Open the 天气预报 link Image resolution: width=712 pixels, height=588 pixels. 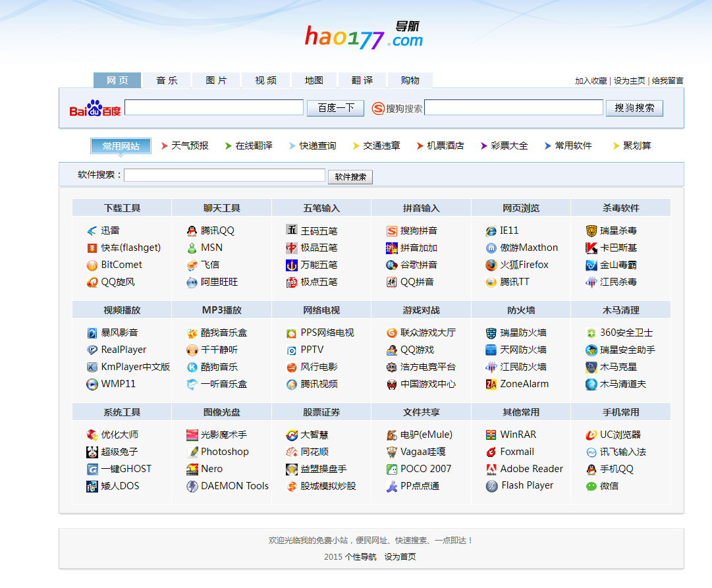click(x=190, y=146)
